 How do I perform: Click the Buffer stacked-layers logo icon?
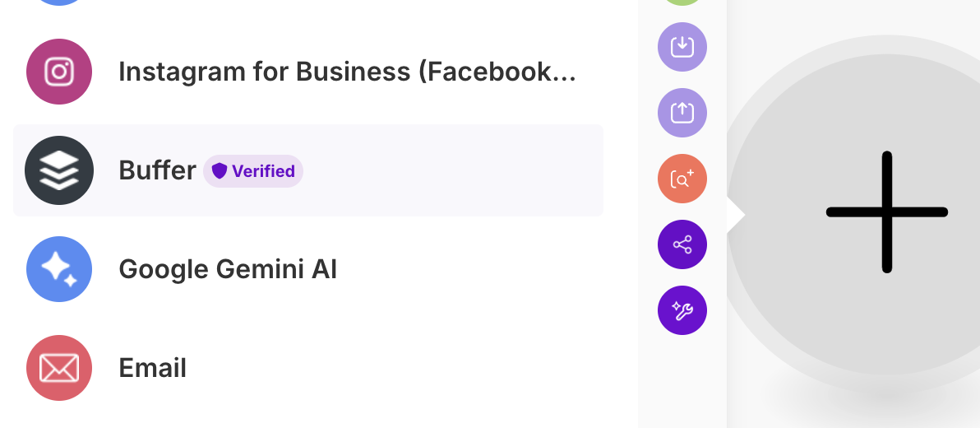[59, 170]
